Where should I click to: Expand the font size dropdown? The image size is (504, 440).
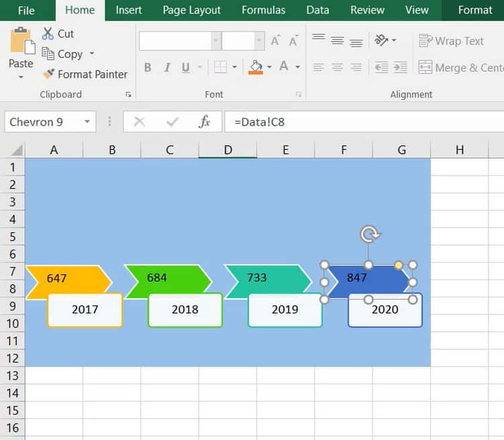259,40
